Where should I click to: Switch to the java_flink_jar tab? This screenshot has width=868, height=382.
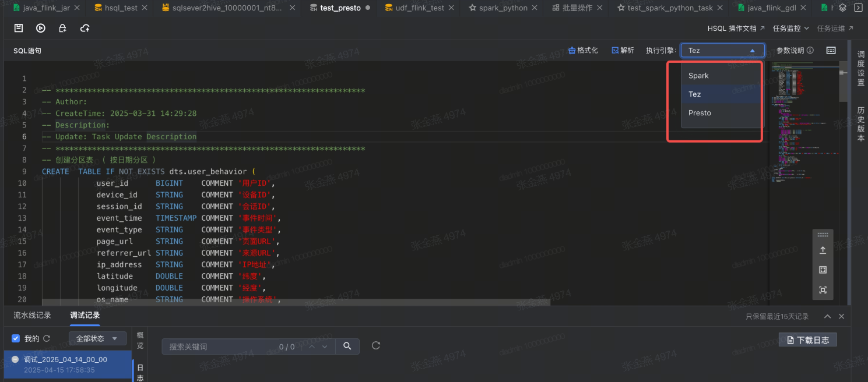pyautogui.click(x=47, y=8)
